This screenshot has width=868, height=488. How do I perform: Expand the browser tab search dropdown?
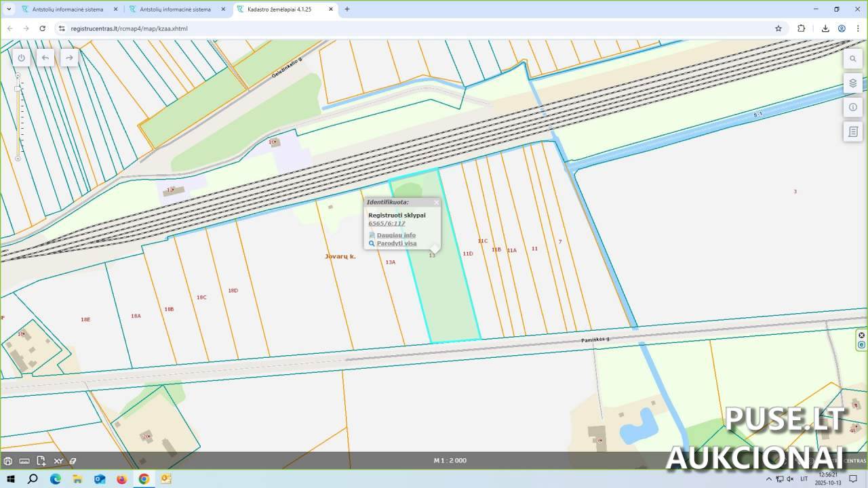[x=9, y=9]
